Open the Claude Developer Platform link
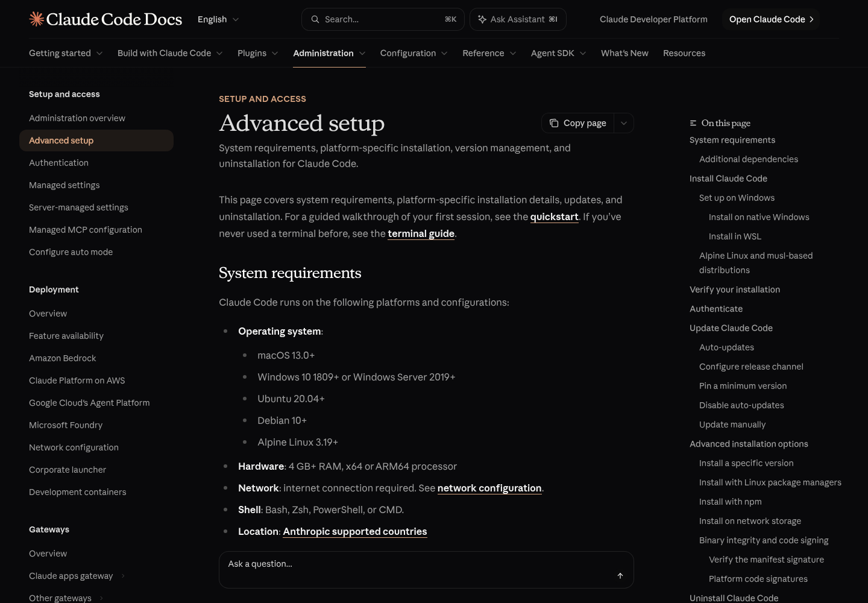The width and height of the screenshot is (868, 603). [x=653, y=19]
